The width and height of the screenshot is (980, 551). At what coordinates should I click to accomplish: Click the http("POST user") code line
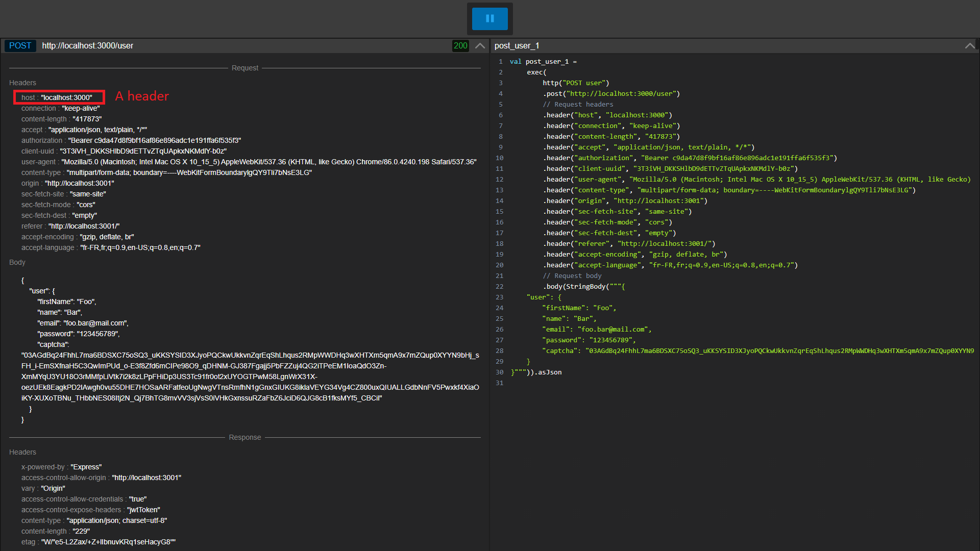click(x=576, y=83)
